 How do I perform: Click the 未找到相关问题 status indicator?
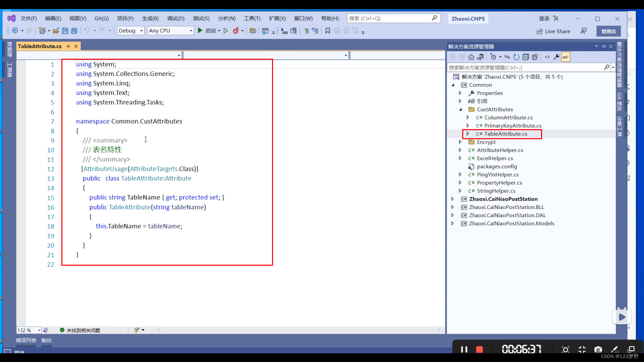pyautogui.click(x=80, y=330)
